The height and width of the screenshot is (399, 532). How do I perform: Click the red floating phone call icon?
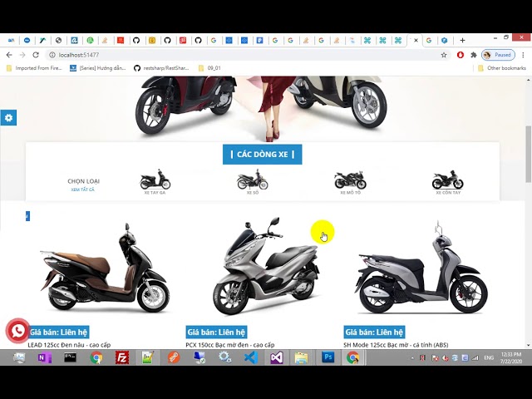point(17,331)
